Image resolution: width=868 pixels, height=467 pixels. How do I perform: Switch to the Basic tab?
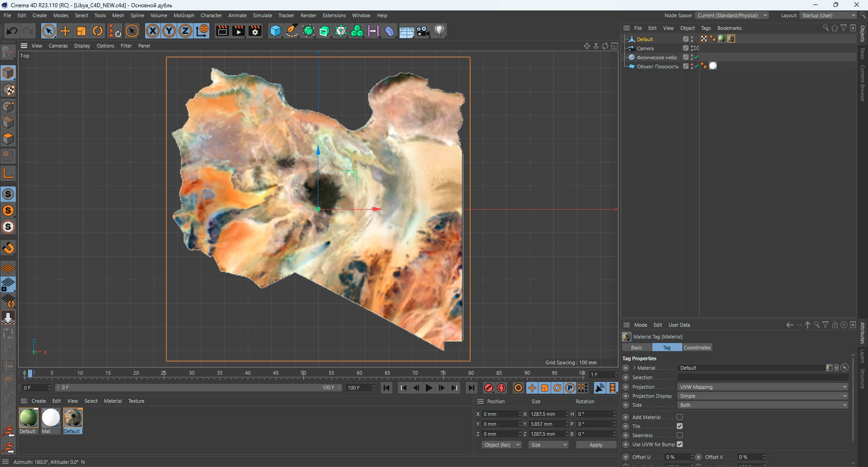637,348
